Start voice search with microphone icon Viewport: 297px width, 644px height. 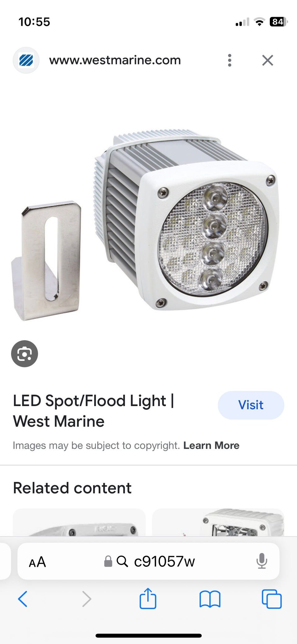point(262,561)
